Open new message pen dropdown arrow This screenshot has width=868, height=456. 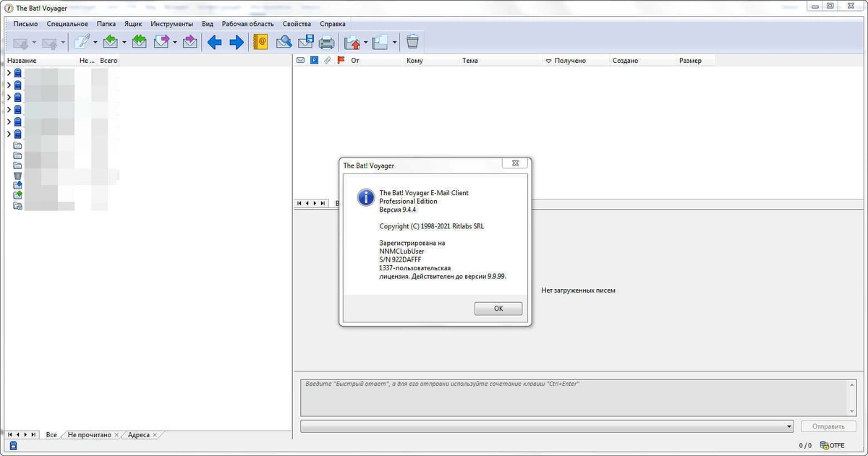click(95, 43)
